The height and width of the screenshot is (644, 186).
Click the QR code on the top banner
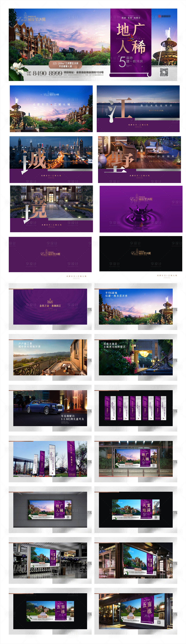point(164,72)
